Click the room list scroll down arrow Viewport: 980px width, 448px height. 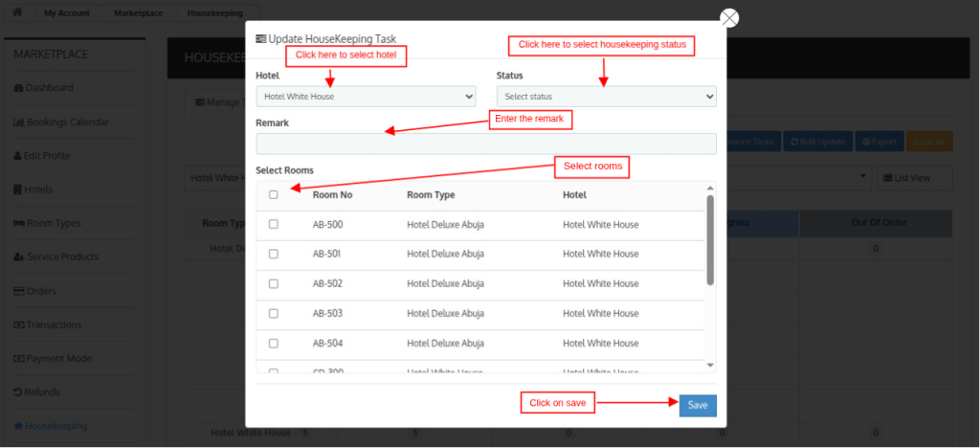click(x=710, y=365)
